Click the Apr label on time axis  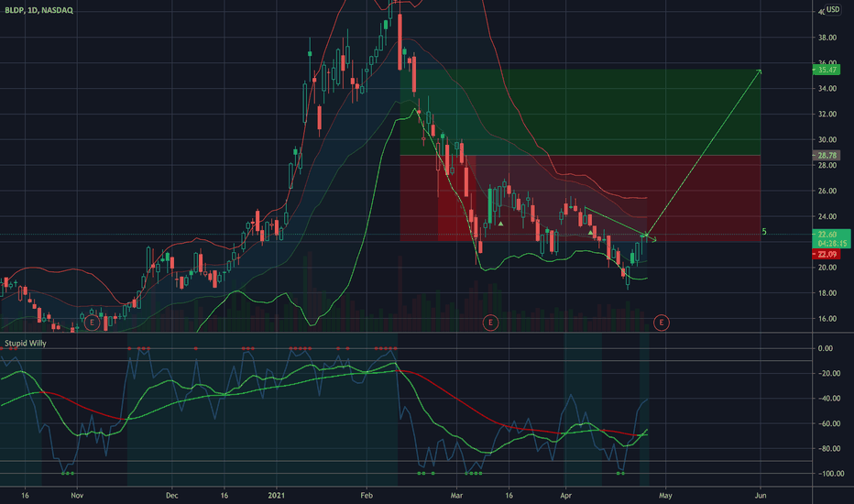tap(566, 495)
